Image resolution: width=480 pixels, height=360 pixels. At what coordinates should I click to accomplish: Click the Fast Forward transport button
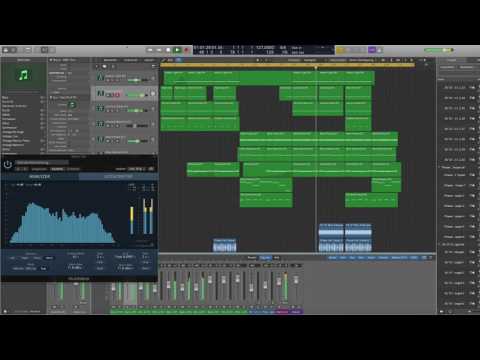tap(159, 50)
